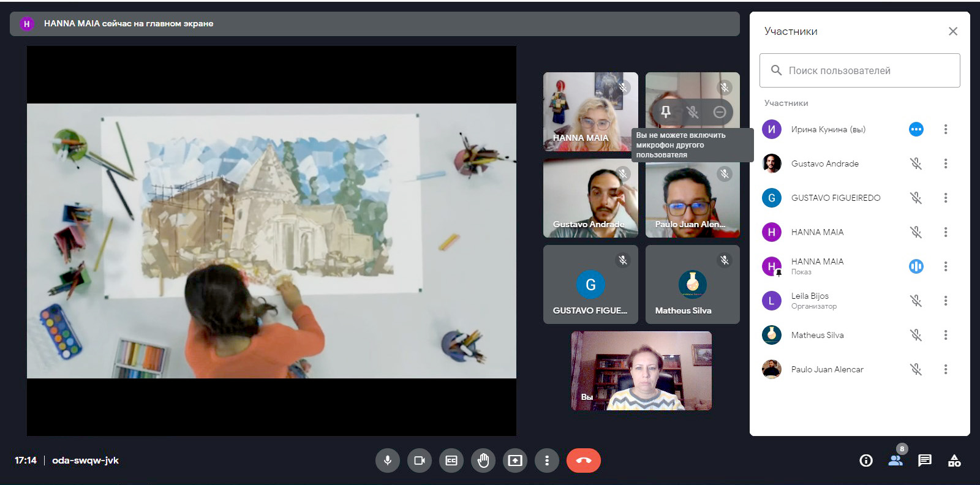Raise hand using the hand icon

click(483, 461)
